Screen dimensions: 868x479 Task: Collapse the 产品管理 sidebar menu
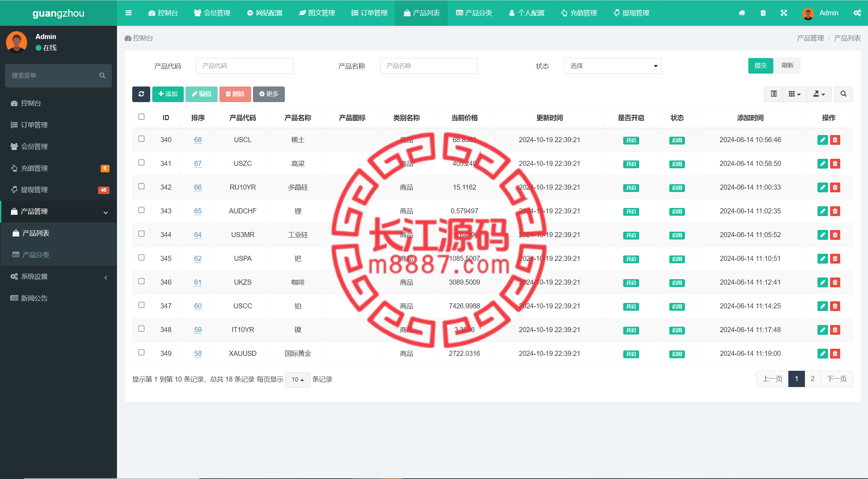(59, 212)
